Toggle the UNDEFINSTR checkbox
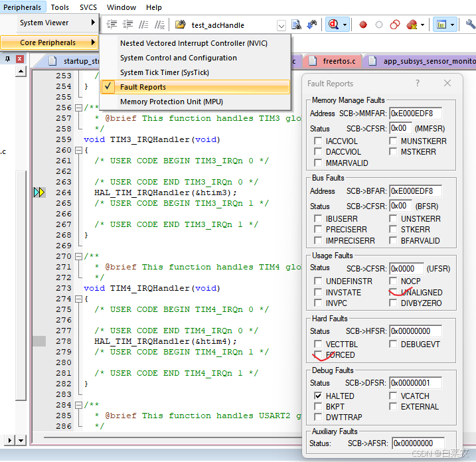Viewport: 476px width, 462px height. point(318,281)
